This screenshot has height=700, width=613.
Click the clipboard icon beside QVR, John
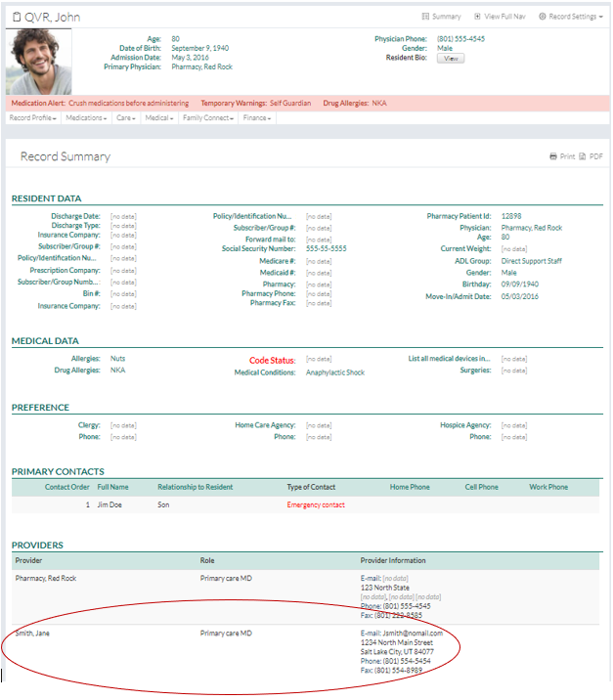point(14,18)
